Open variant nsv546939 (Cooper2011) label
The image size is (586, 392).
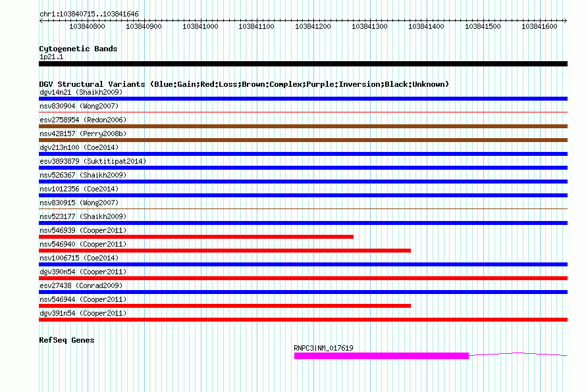coord(83,230)
